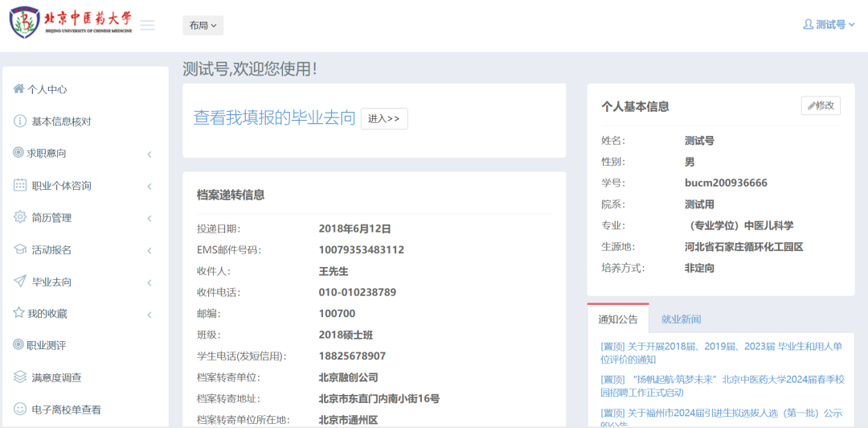Expand the 求职意向 sidebar submenu arrow

(x=149, y=154)
